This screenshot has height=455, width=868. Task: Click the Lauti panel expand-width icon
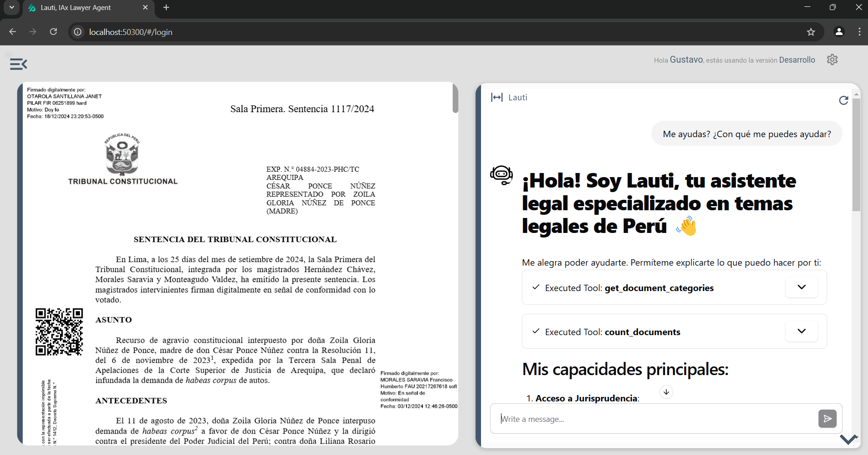[x=496, y=97]
